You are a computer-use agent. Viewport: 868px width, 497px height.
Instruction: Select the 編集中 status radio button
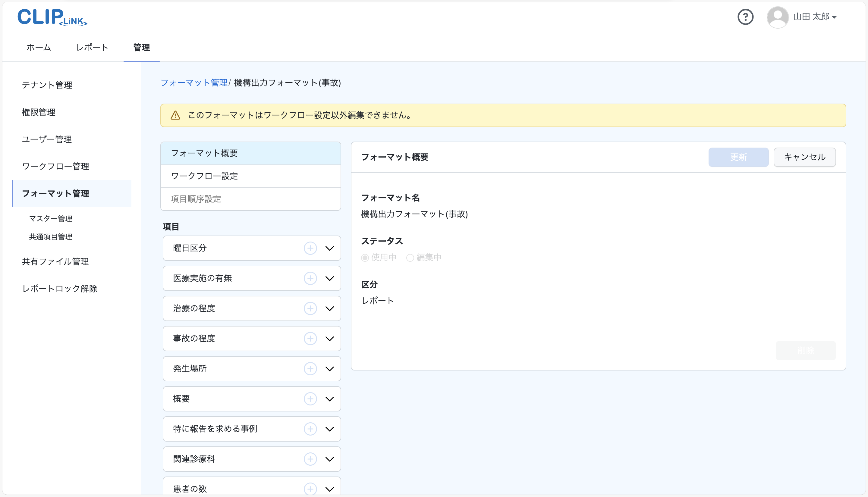[410, 258]
